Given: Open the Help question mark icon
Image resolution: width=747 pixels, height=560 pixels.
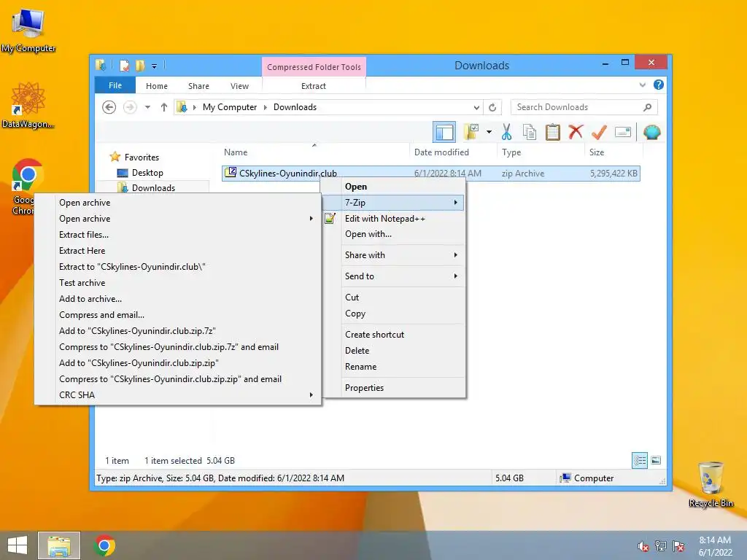Looking at the screenshot, I should click(x=659, y=85).
